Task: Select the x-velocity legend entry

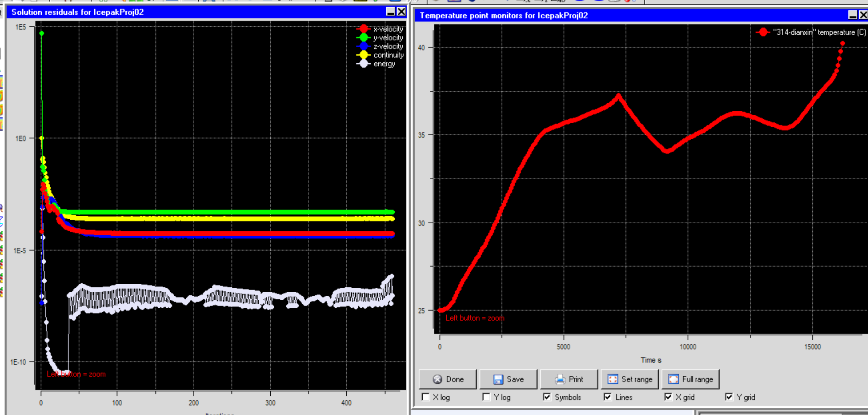Action: click(380, 29)
